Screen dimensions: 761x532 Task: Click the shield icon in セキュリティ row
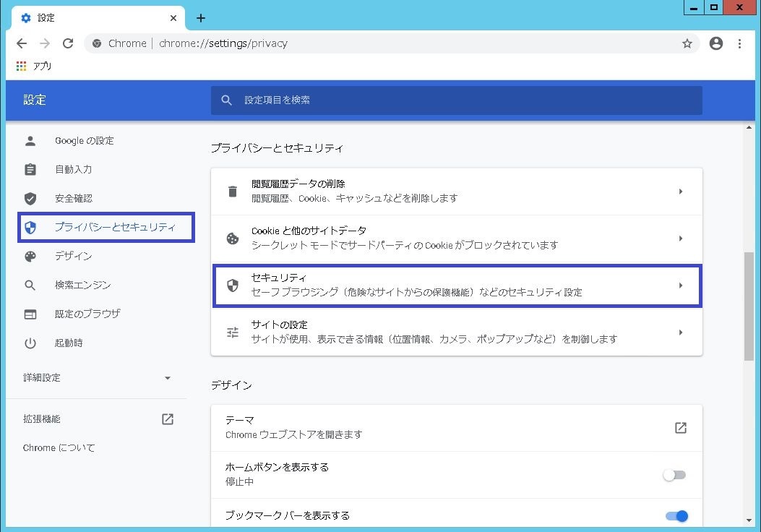point(233,286)
